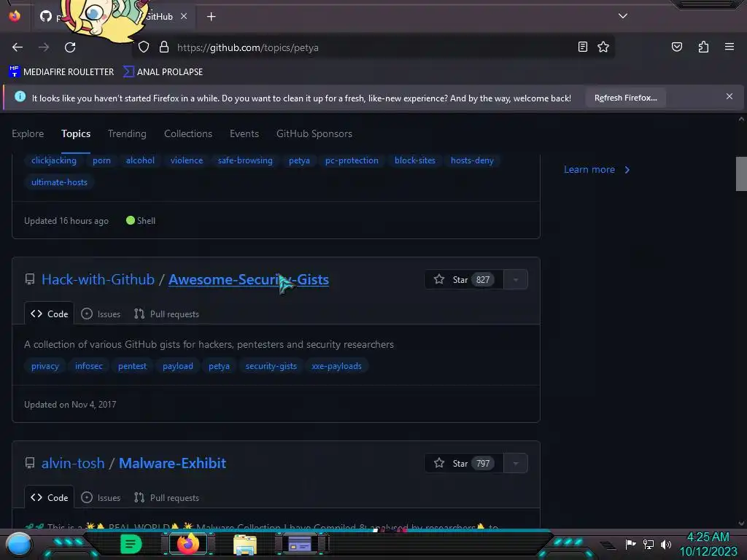Close the GitHub tab
Viewport: 747px width, 560px height.
click(x=184, y=16)
